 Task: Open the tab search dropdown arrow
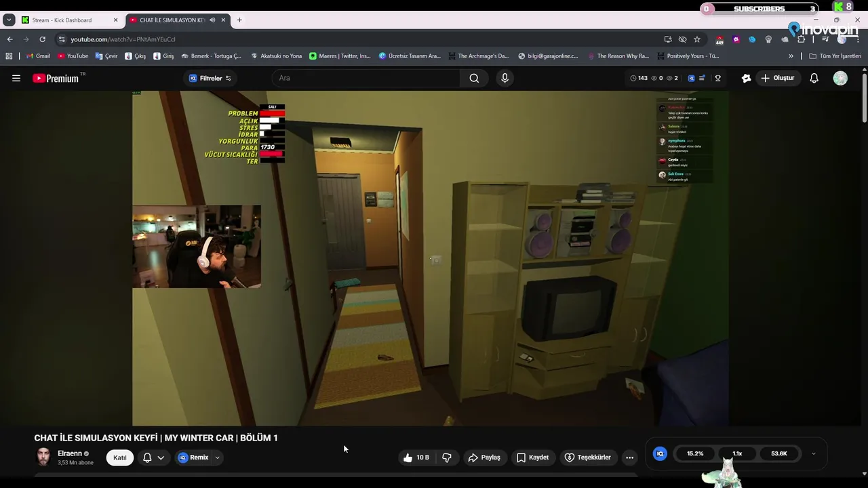pos(9,20)
